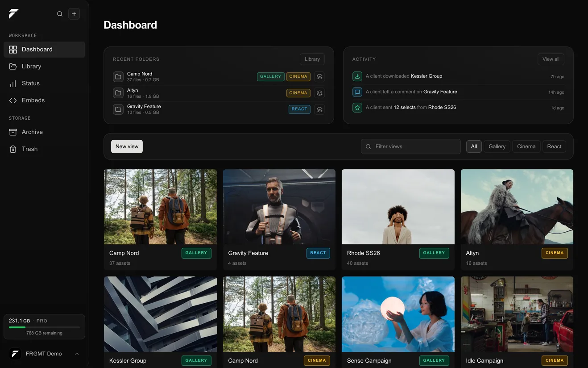Viewport: 588px width, 368px height.
Task: Click the REACT tag on Gravity Feature folder row
Action: (299, 109)
